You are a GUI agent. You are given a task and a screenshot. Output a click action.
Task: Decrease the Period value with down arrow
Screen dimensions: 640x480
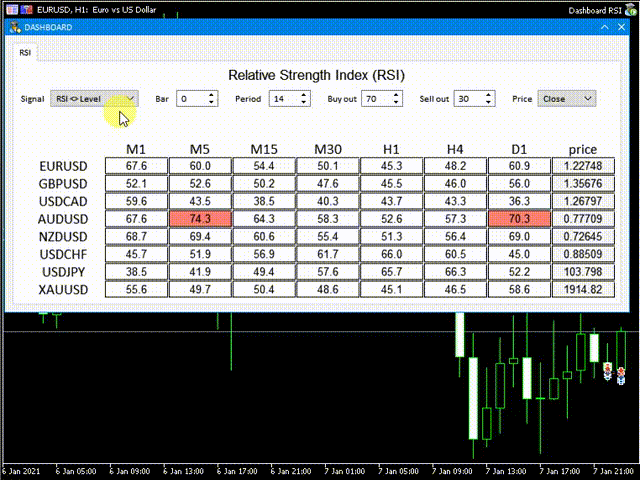pos(306,102)
